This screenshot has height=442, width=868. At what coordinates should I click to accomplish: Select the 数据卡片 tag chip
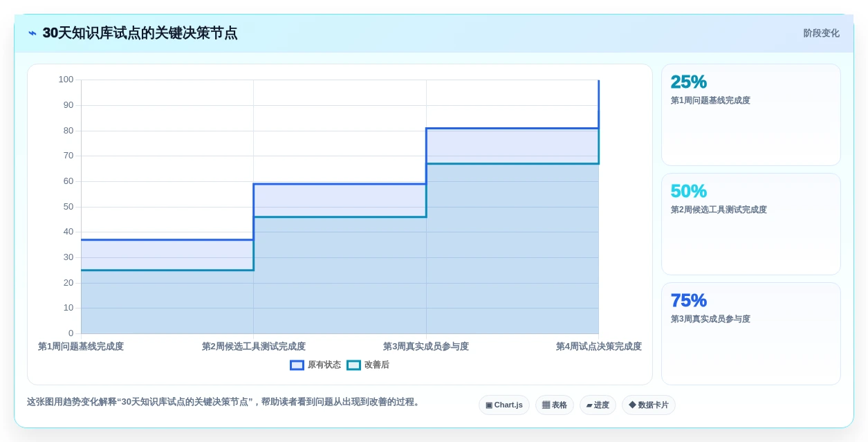(649, 405)
